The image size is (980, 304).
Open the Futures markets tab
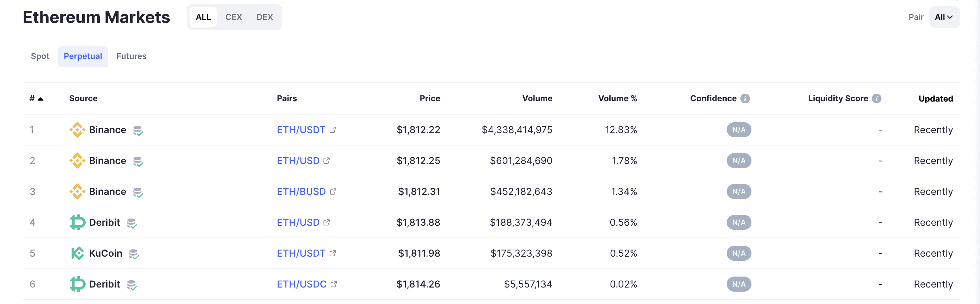(x=131, y=56)
